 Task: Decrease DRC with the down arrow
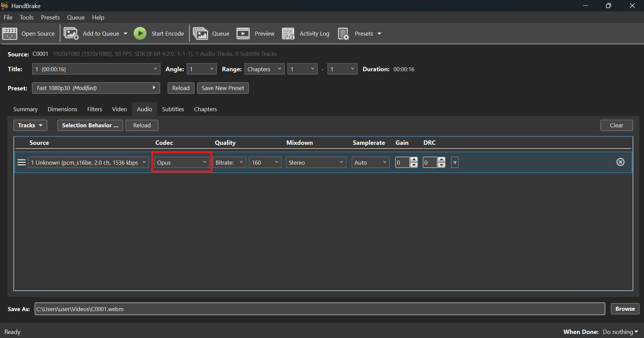click(442, 165)
